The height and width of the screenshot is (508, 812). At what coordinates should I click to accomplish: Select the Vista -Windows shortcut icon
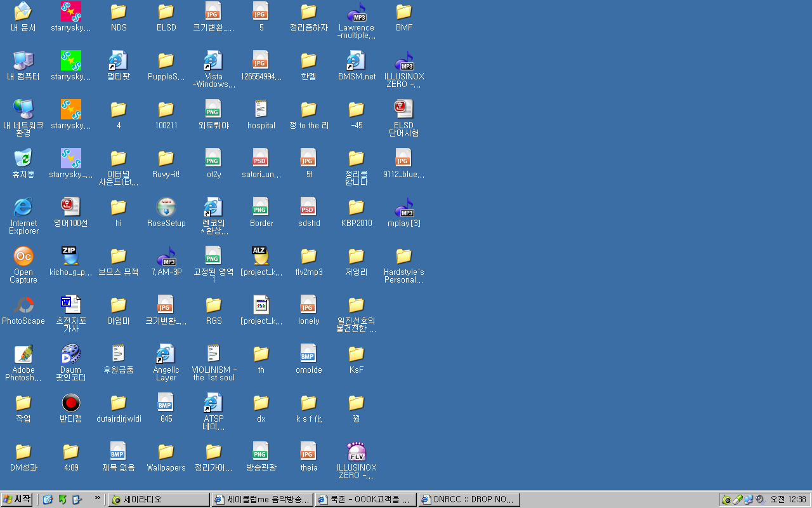point(214,61)
